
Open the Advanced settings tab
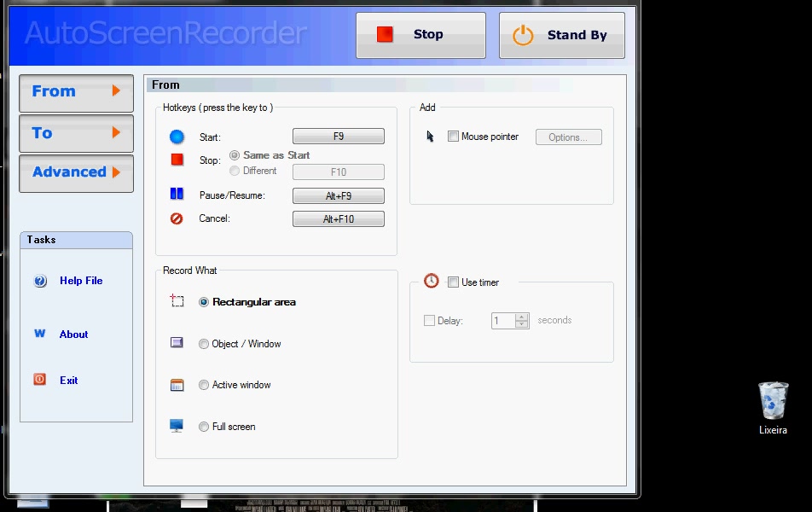pyautogui.click(x=76, y=172)
